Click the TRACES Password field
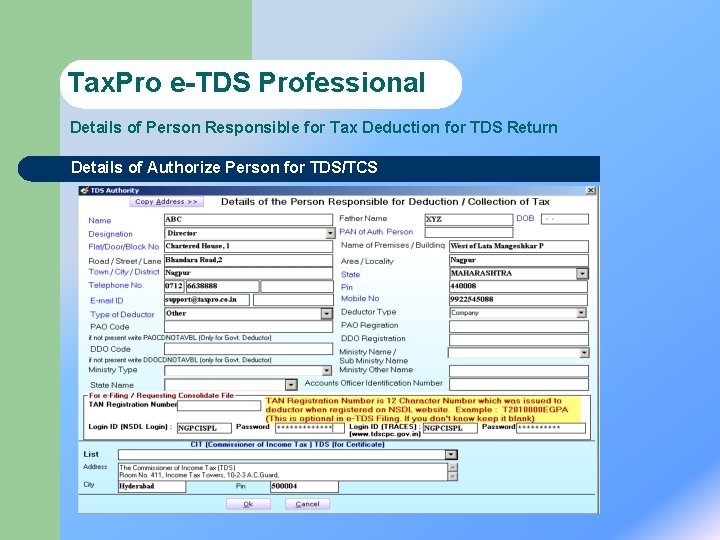 pyautogui.click(x=551, y=428)
